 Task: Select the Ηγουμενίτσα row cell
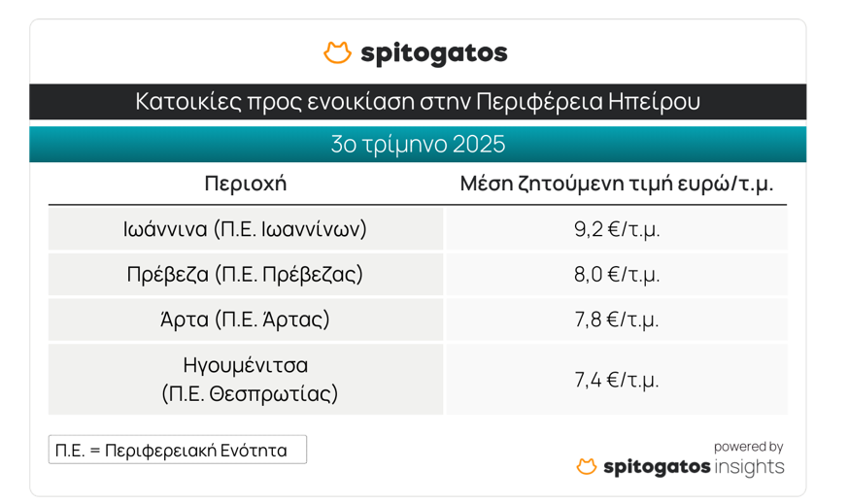click(x=245, y=379)
